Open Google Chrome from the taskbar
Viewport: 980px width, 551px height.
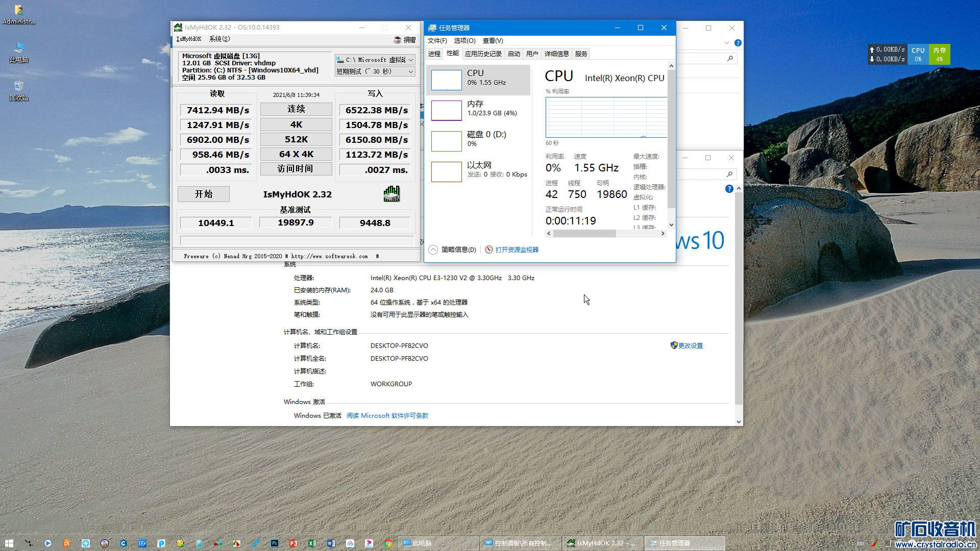[388, 543]
